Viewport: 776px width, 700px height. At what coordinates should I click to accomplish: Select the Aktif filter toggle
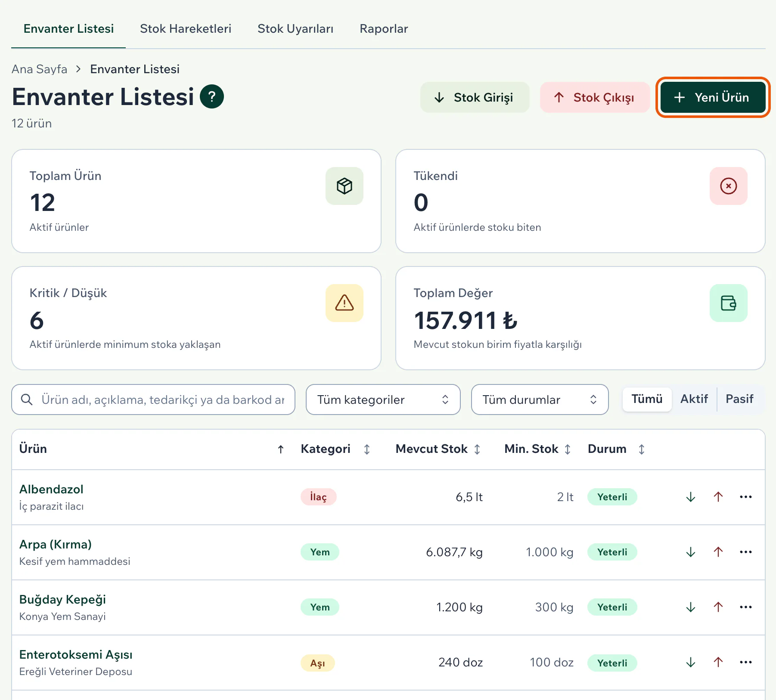694,399
